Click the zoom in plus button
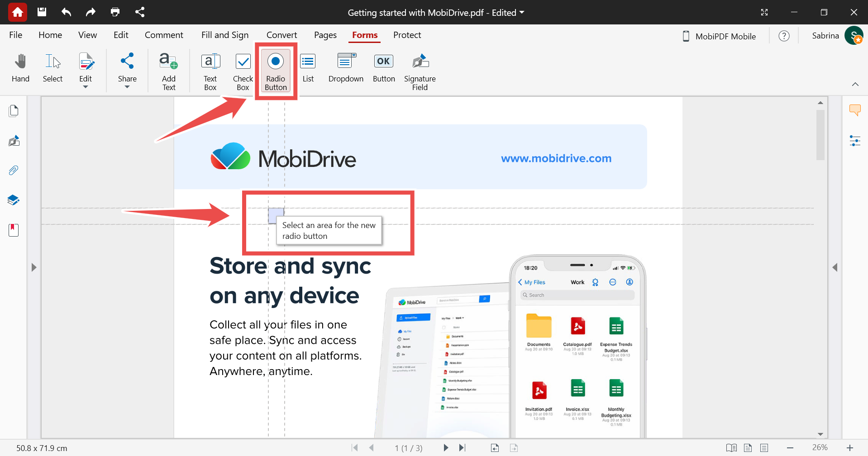The image size is (868, 456). [x=849, y=448]
